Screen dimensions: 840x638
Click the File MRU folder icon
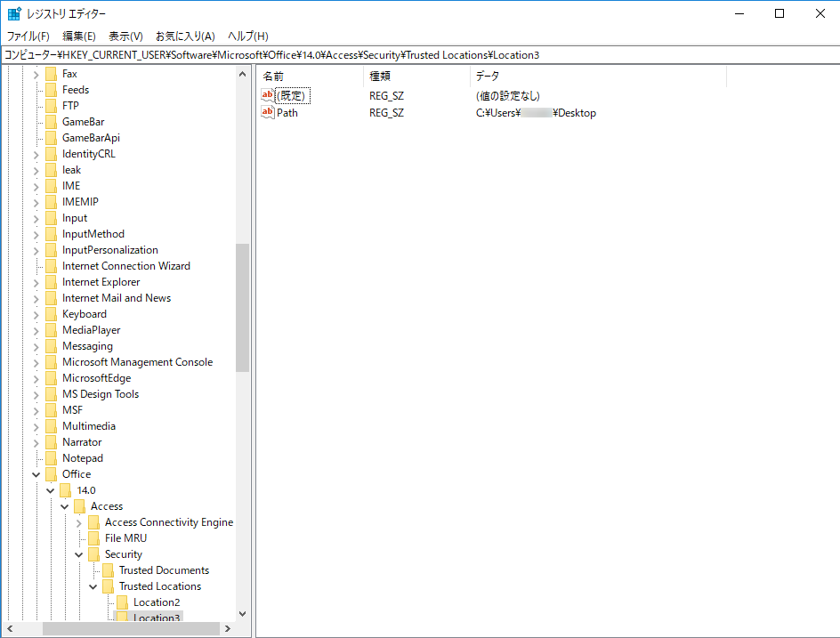(x=93, y=538)
